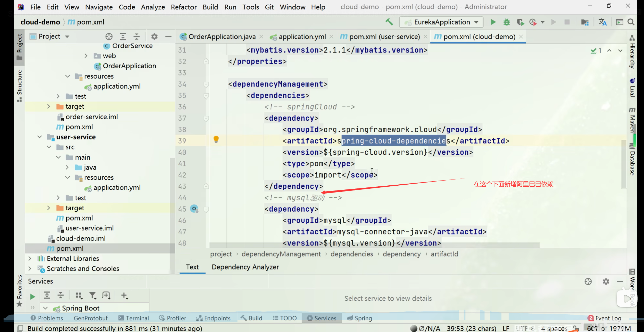644x332 pixels.
Task: Open the Dependency Analyzer view
Action: 245,267
